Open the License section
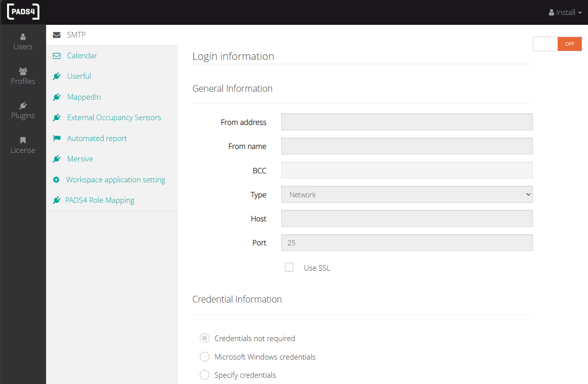The height and width of the screenshot is (384, 588). [23, 144]
